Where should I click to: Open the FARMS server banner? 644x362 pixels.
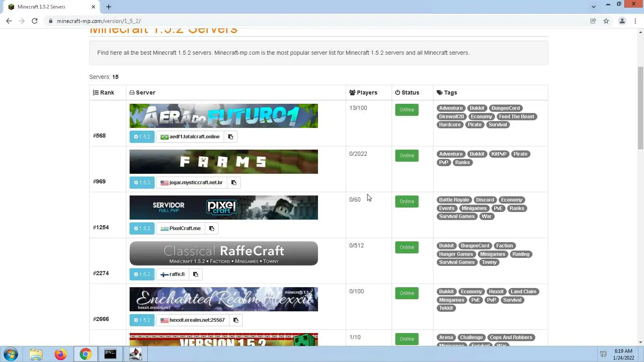pyautogui.click(x=224, y=162)
